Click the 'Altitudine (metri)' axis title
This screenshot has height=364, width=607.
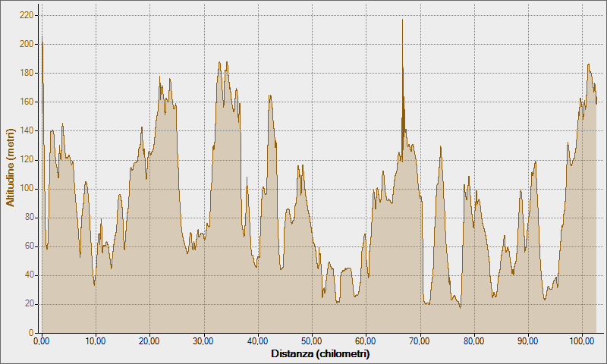coord(10,168)
